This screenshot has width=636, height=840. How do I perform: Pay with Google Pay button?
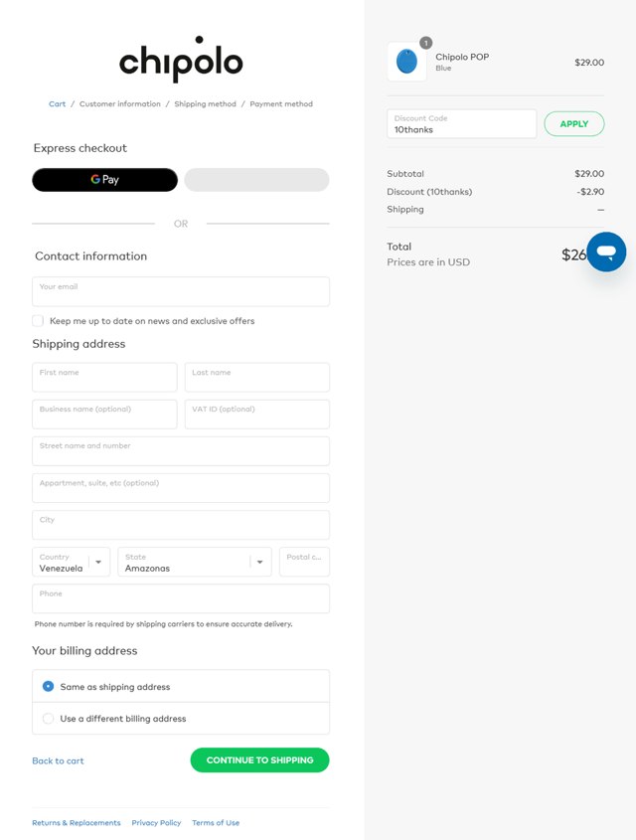105,180
